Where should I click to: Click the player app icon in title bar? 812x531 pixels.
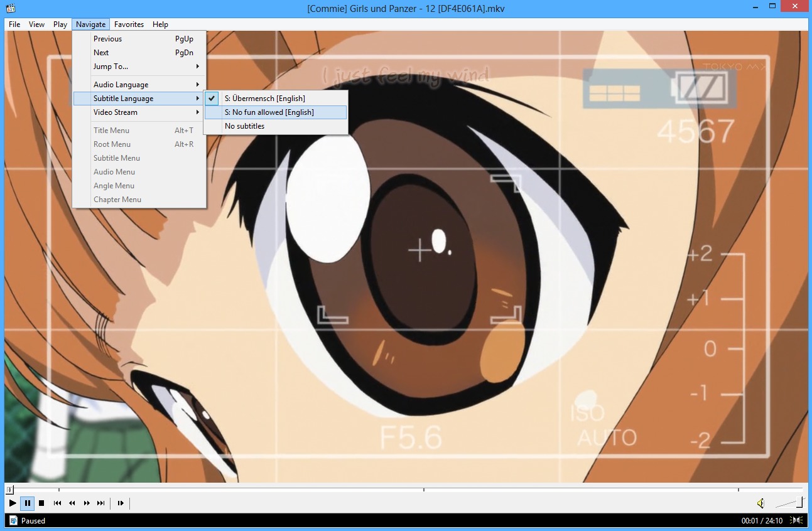click(x=11, y=8)
